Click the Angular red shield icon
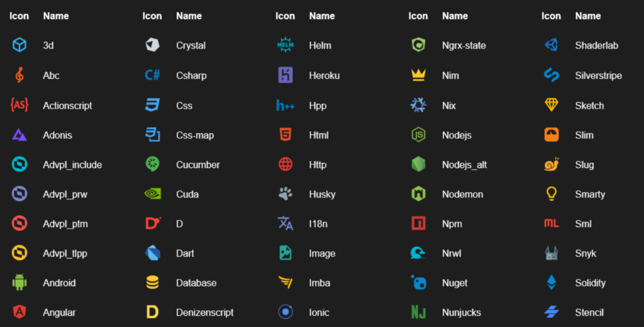 [x=19, y=312]
